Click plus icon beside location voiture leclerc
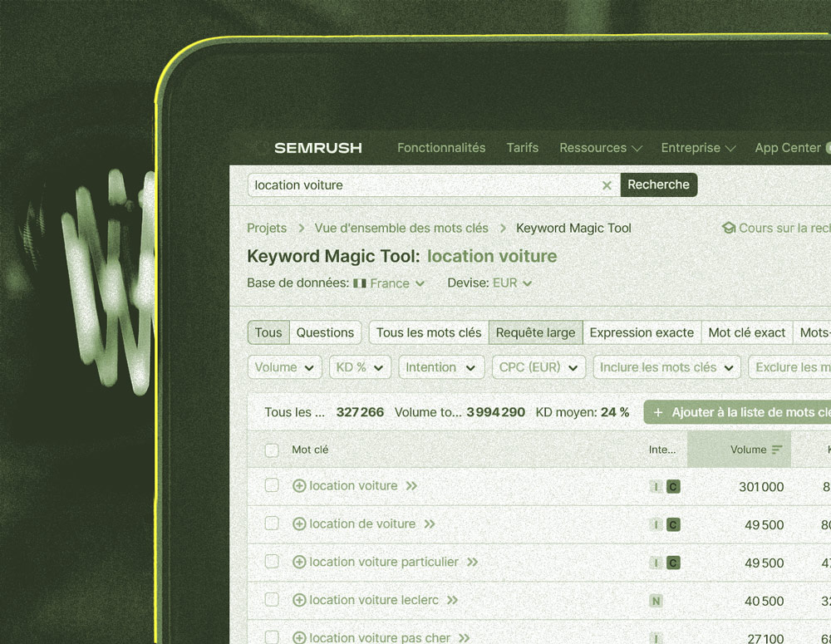831x644 pixels. coord(299,601)
